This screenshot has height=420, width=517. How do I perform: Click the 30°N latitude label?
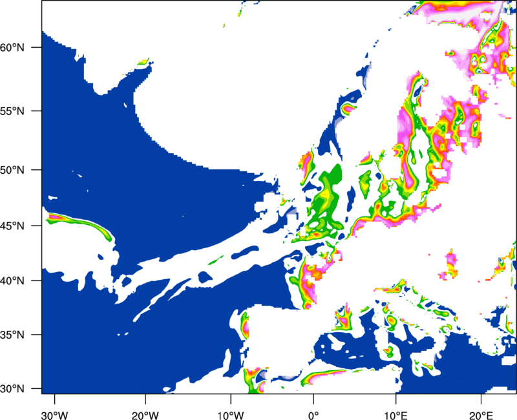12,389
